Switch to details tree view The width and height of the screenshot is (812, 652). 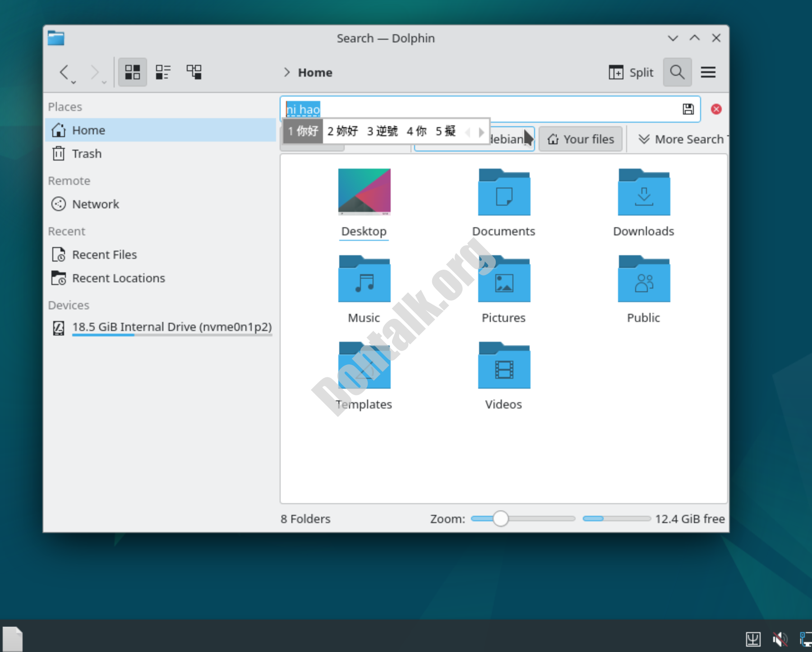tap(194, 72)
